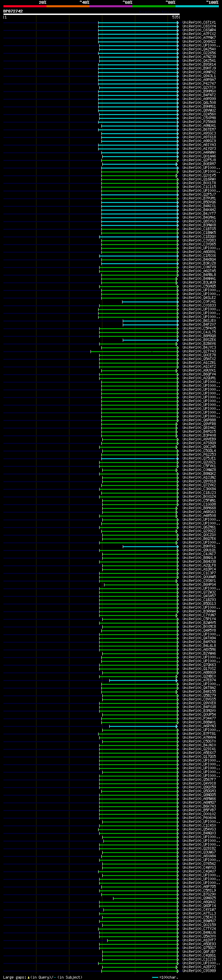Open hit UniRef100_Q2TY43

(199, 351)
